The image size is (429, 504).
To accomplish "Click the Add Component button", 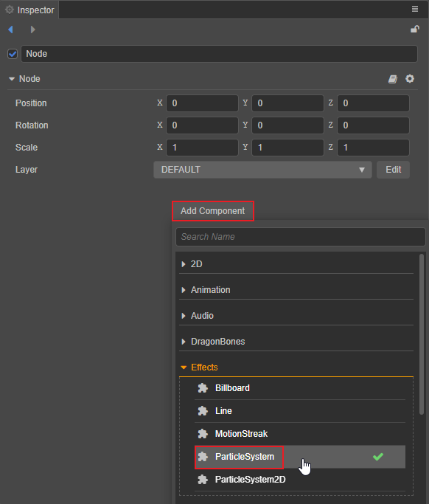I will pyautogui.click(x=213, y=211).
